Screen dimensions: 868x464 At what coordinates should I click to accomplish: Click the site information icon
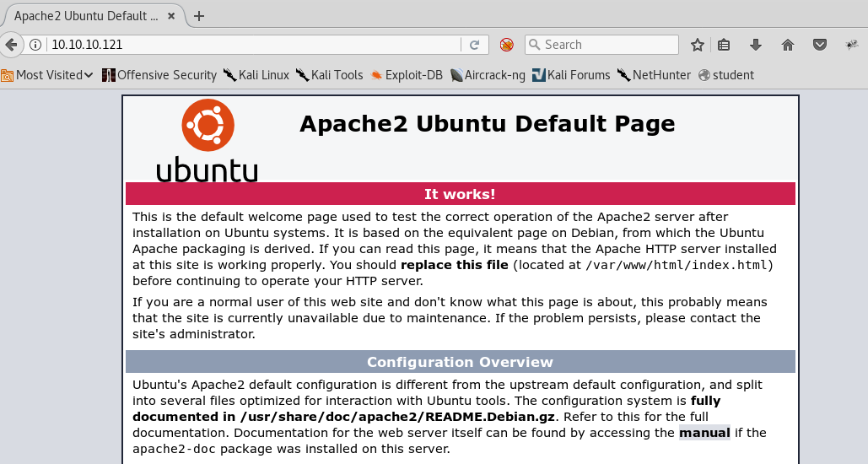[x=35, y=45]
